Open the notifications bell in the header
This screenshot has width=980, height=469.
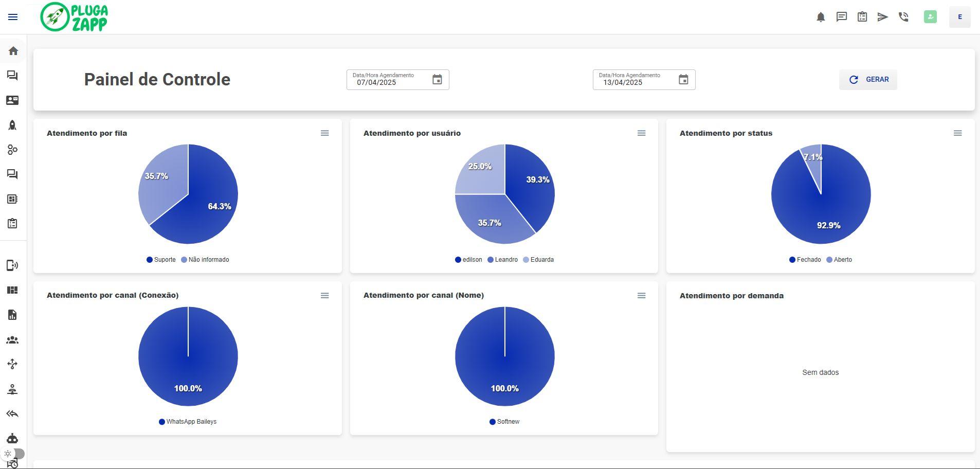tap(821, 17)
